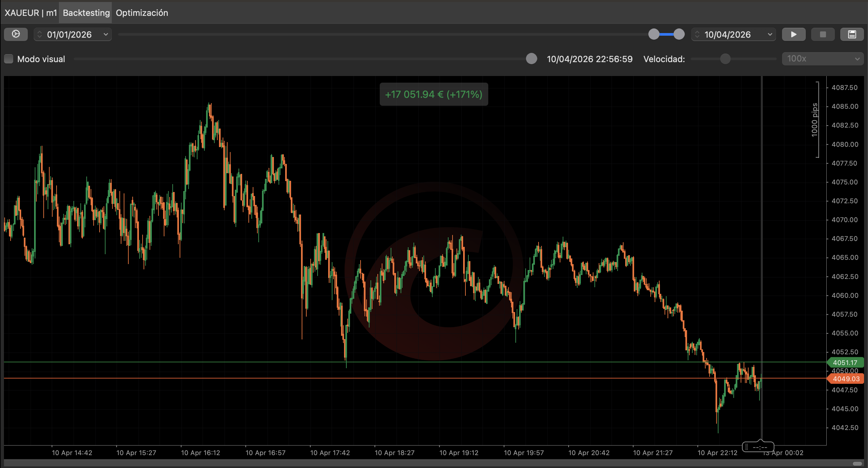
Task: Click left handle of date range slider
Action: [654, 34]
